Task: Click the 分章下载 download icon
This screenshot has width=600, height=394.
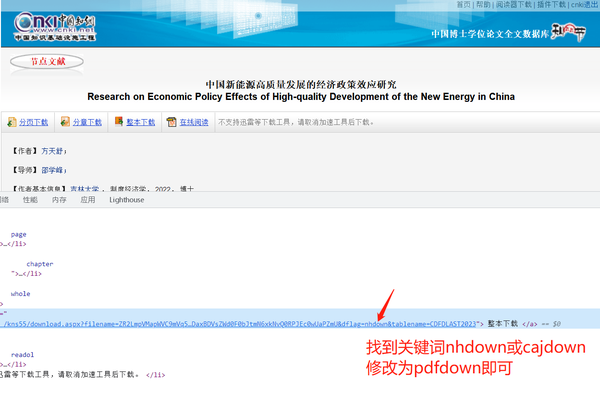Action: click(x=65, y=122)
